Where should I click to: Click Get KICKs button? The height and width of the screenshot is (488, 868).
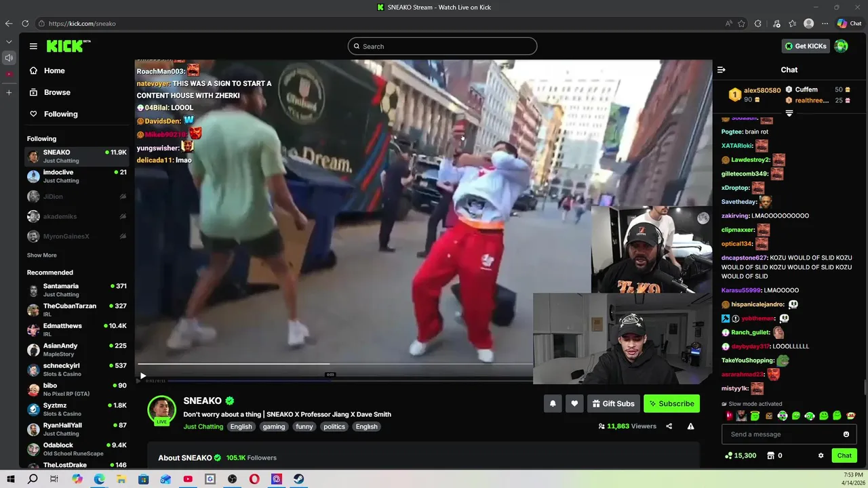click(806, 46)
